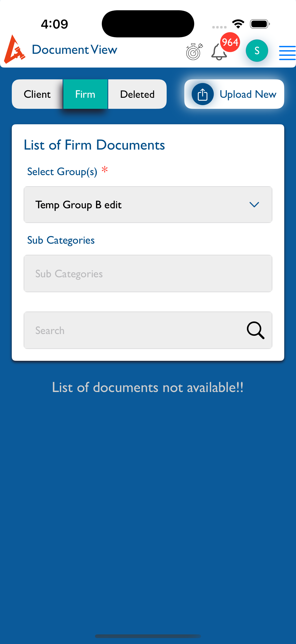The height and width of the screenshot is (644, 296).
Task: Select the Firm tab
Action: tap(85, 94)
